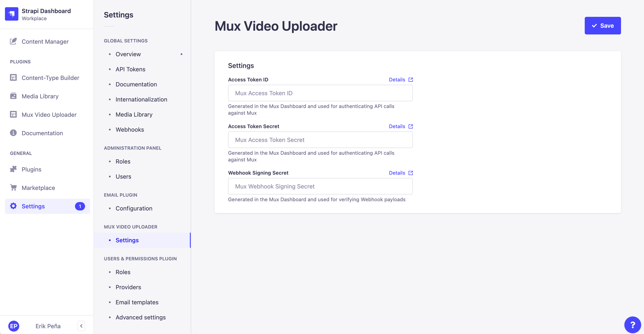Open Media Library in main navigation
Screen dimensions: 644x334
point(47,96)
